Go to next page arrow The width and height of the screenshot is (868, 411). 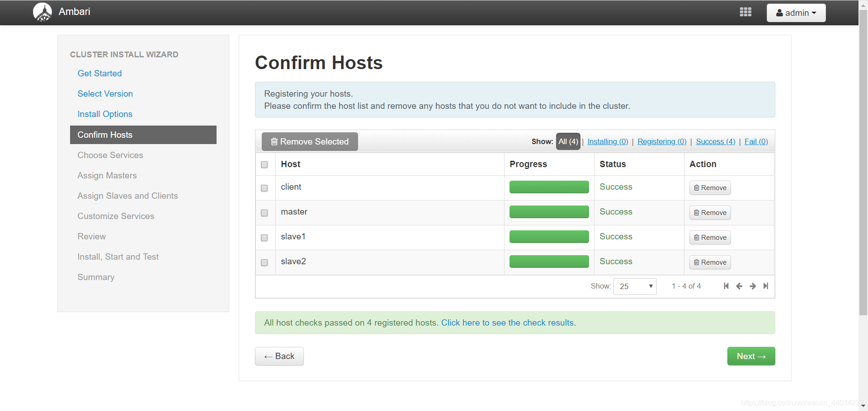tap(753, 286)
